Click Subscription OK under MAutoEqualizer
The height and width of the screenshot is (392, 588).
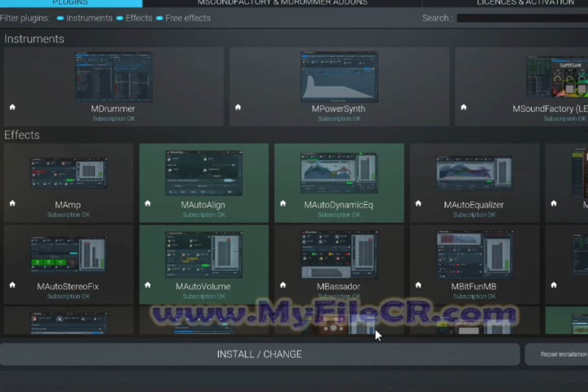474,215
